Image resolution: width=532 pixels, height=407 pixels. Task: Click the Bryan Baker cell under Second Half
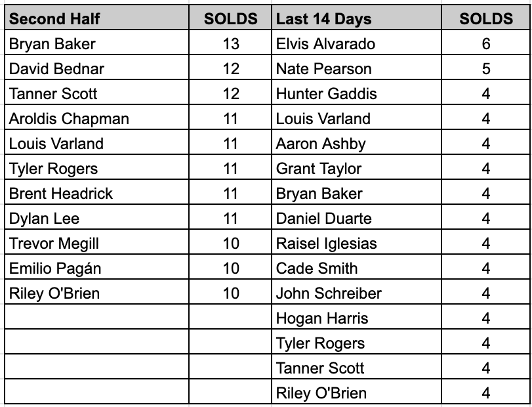[96, 43]
